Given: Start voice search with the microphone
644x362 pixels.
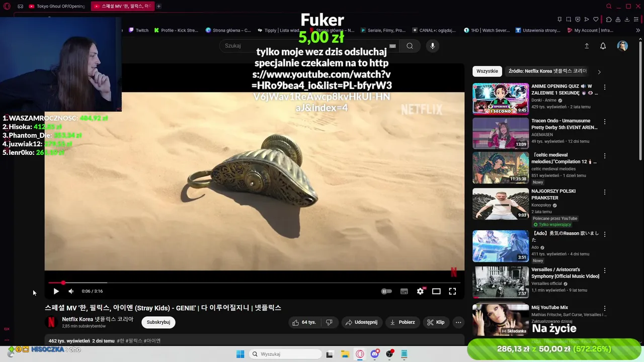Looking at the screenshot, I should [432, 46].
